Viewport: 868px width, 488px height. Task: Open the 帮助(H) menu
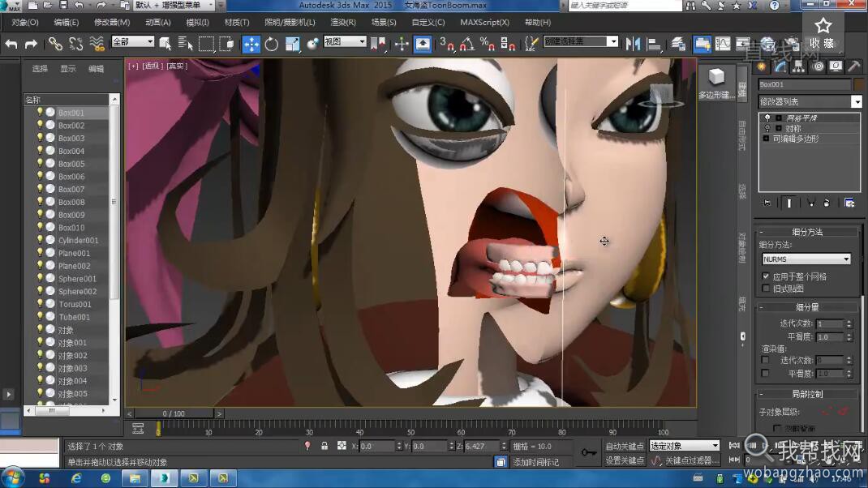click(x=538, y=22)
